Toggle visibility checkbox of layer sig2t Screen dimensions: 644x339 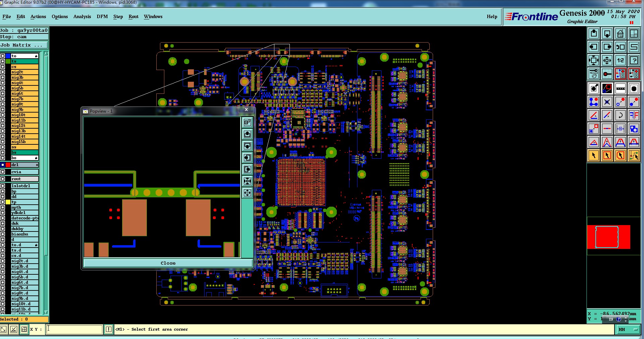[x=3, y=72]
